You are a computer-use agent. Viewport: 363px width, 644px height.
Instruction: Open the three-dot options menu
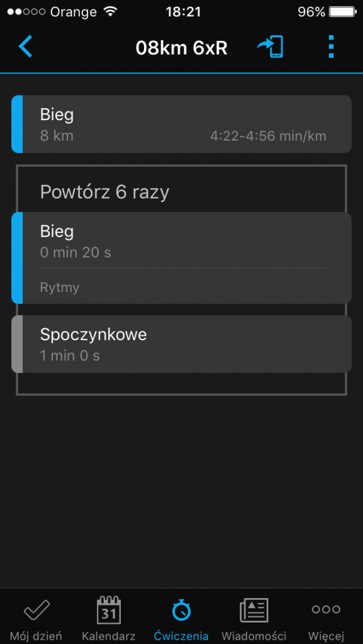(x=332, y=47)
